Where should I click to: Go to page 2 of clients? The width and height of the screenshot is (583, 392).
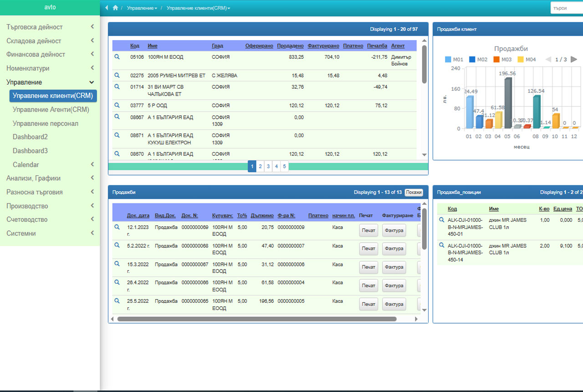tap(260, 167)
